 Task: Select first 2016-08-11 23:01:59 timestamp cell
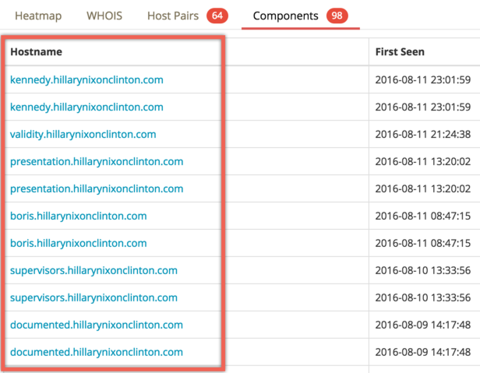pyautogui.click(x=423, y=80)
